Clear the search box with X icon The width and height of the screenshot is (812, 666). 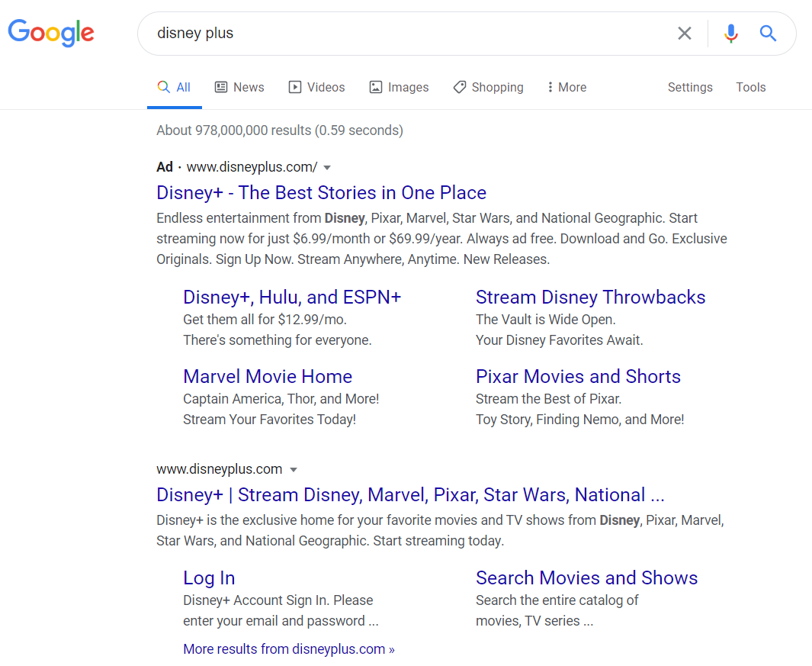coord(685,34)
